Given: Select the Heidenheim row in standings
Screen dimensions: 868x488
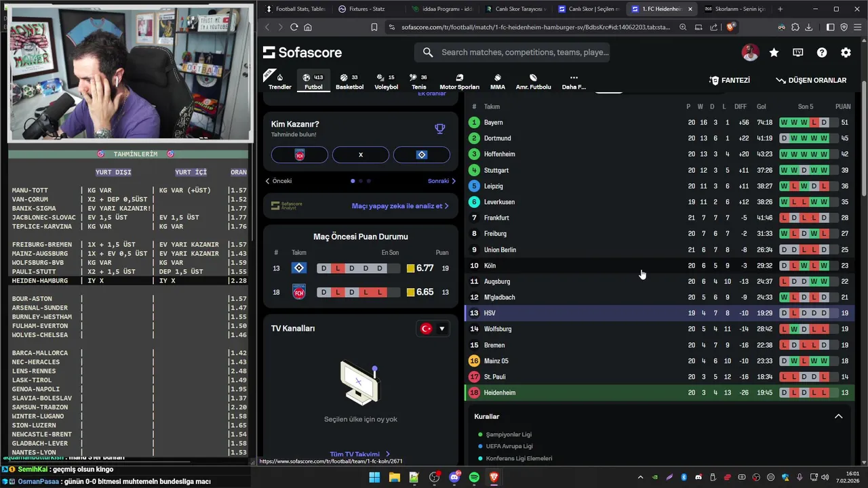Looking at the screenshot, I should [659, 392].
